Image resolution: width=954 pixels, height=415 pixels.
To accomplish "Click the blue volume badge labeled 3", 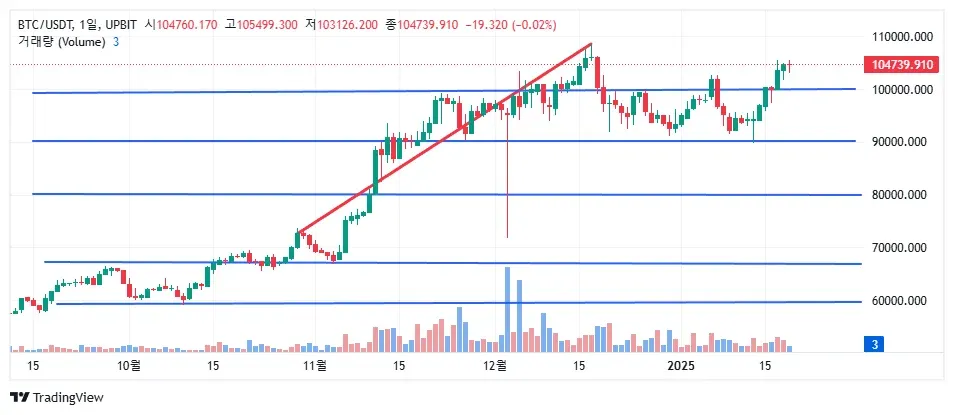I will pyautogui.click(x=875, y=344).
